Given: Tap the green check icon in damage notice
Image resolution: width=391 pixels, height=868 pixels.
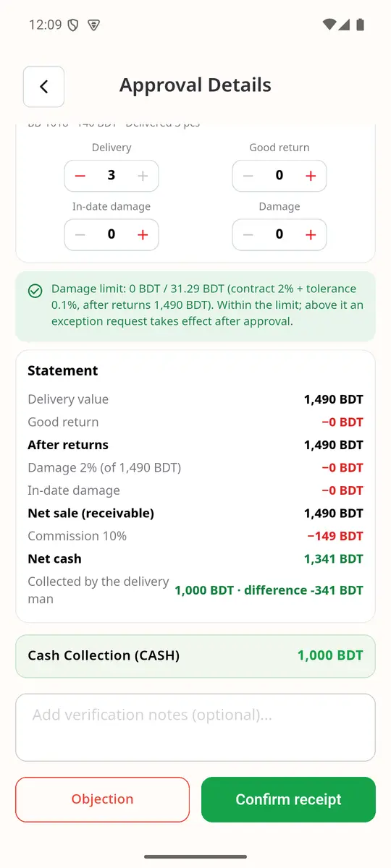Looking at the screenshot, I should click(x=35, y=291).
